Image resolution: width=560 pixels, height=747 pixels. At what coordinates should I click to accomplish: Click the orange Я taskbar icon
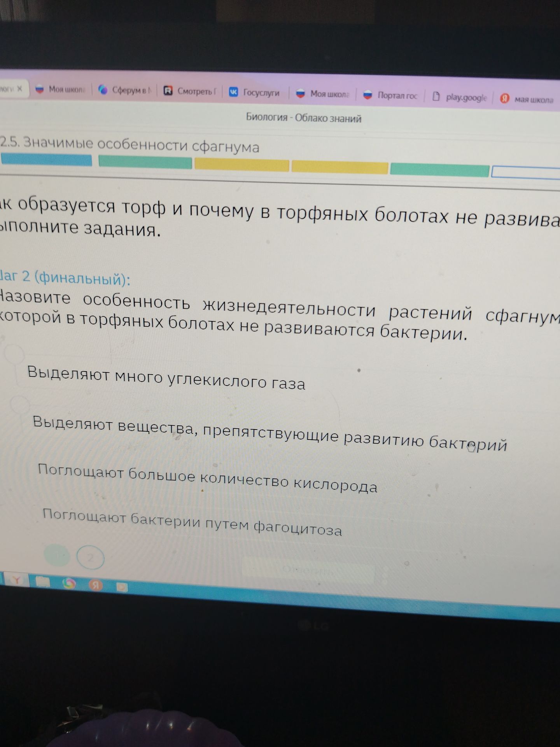click(95, 584)
